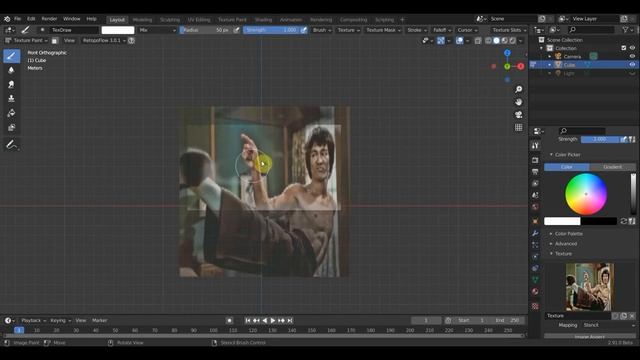Click the RetopoFlow help question icon
This screenshot has height=360, width=640.
(x=131, y=40)
